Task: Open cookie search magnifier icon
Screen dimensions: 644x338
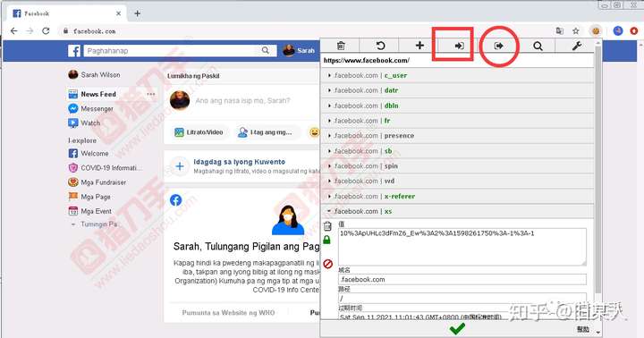Action: (538, 46)
